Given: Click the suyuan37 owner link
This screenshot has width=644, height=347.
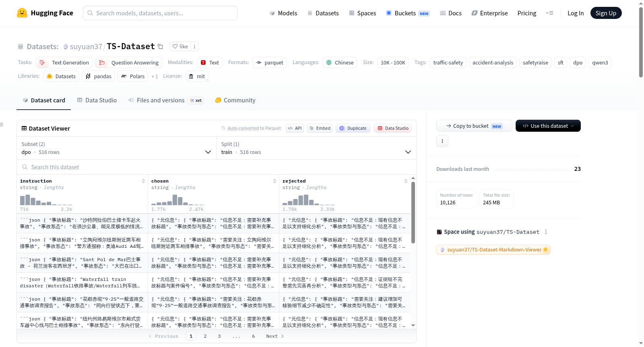Looking at the screenshot, I should coord(86,47).
